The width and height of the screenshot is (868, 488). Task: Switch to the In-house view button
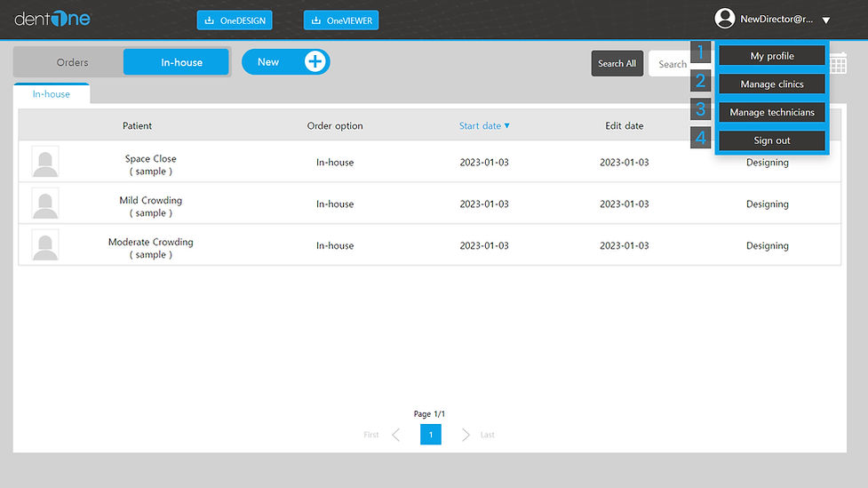[176, 62]
